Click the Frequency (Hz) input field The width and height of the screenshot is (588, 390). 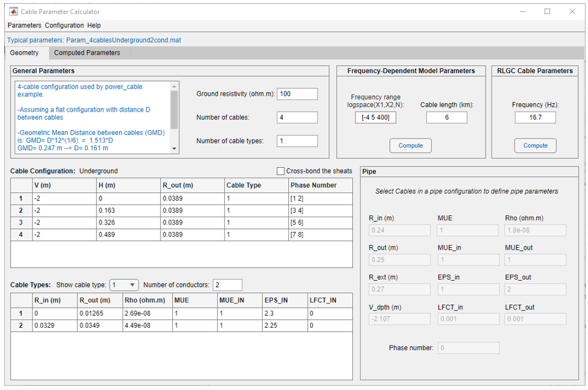point(535,117)
